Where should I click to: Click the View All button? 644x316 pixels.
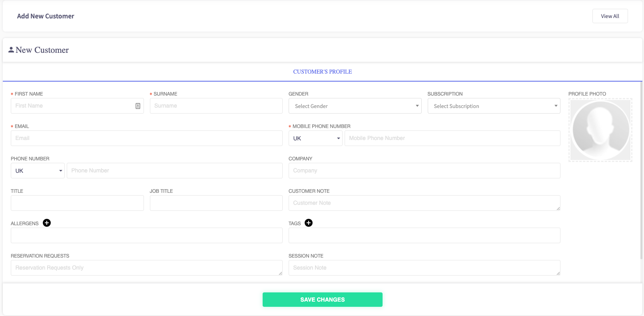point(610,16)
